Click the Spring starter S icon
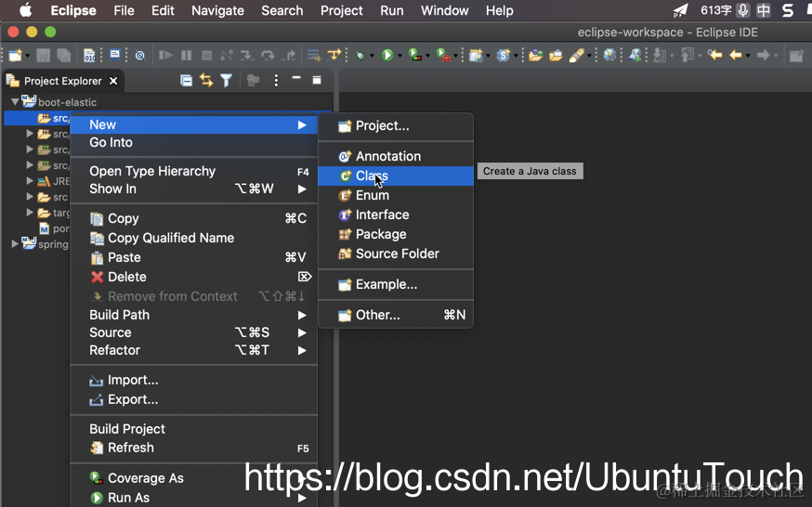Screen dimensions: 812x507 [504, 55]
